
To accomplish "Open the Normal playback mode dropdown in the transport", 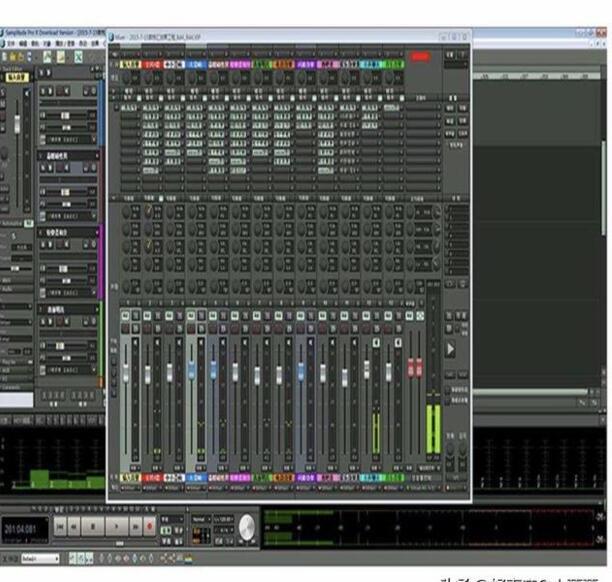I will point(201,519).
